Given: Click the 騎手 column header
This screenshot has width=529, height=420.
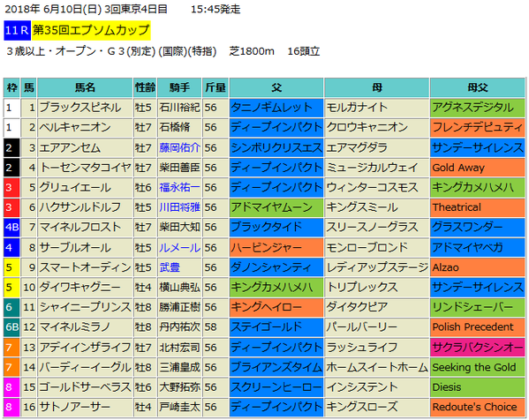Looking at the screenshot, I should coord(179,87).
